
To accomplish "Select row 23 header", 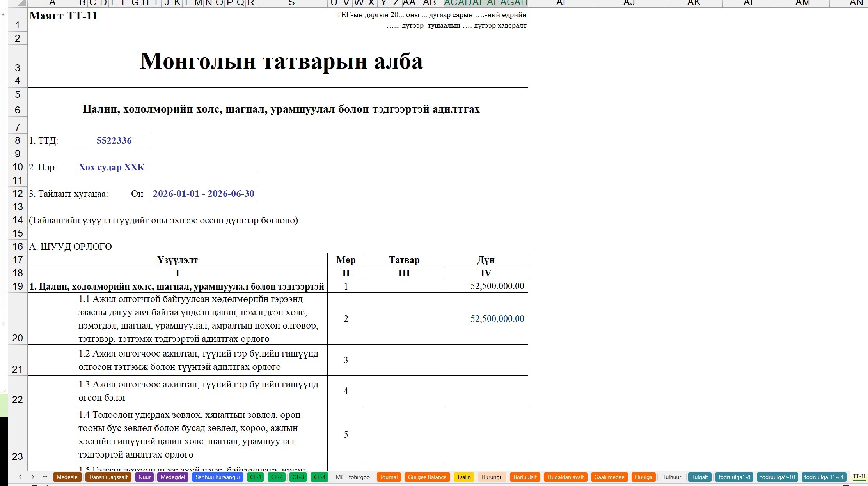I will click(18, 435).
